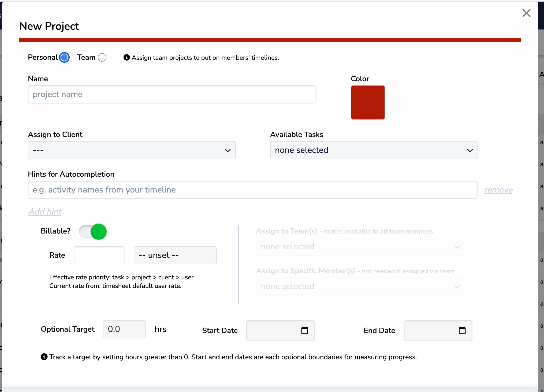Open the End Date calendar picker icon
Screen dimensions: 544x392
(x=462, y=330)
